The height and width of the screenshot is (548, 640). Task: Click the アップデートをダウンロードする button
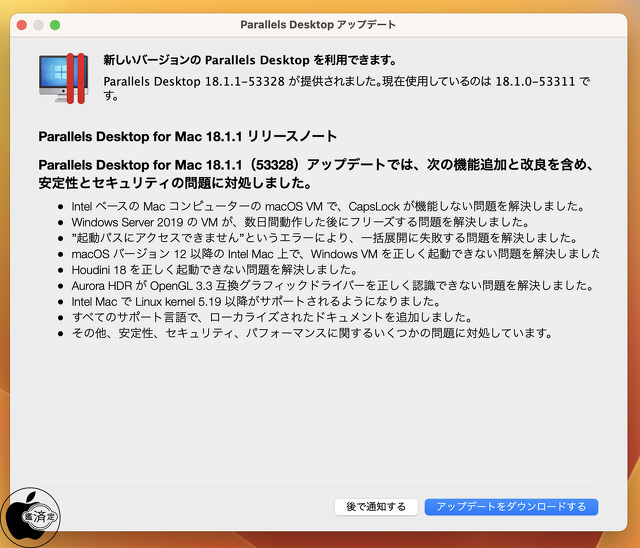511,507
